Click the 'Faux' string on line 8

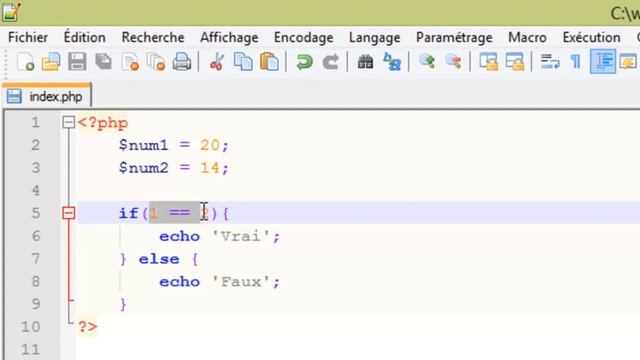(x=240, y=282)
